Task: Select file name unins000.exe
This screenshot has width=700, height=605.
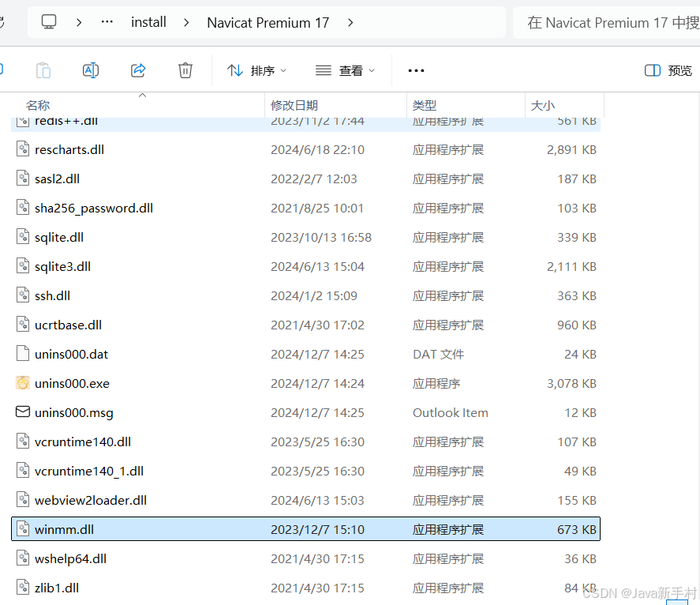Action: 73,383
